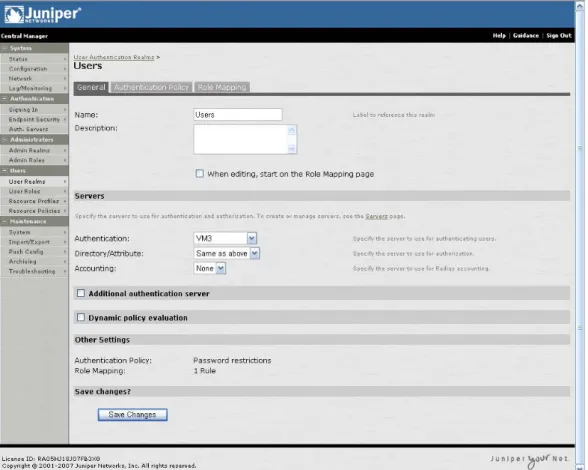
Task: Click the 1 Rule text
Action: click(x=205, y=371)
